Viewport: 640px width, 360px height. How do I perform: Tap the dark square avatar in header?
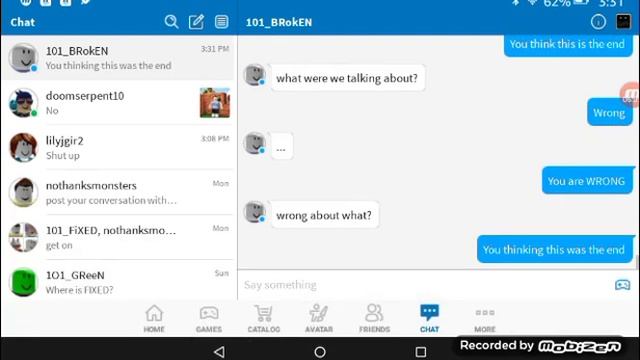623,22
